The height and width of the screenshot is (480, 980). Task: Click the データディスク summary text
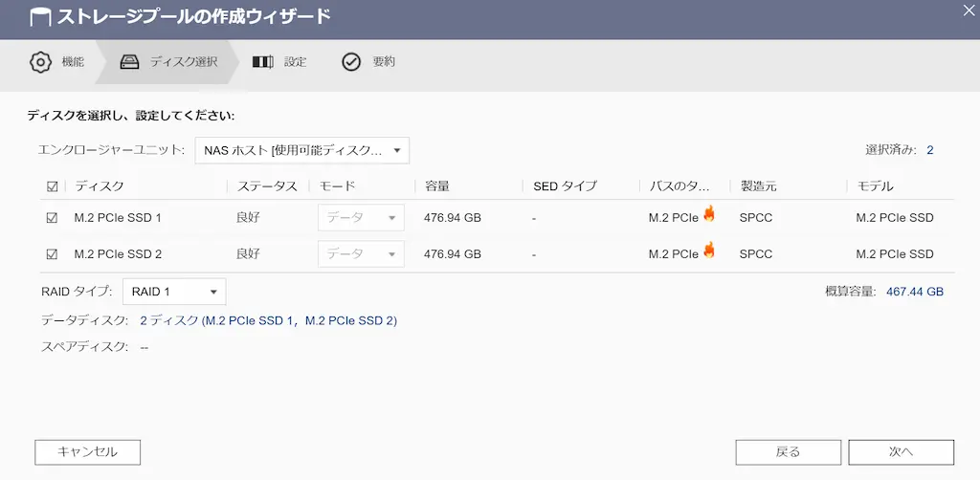click(x=269, y=321)
